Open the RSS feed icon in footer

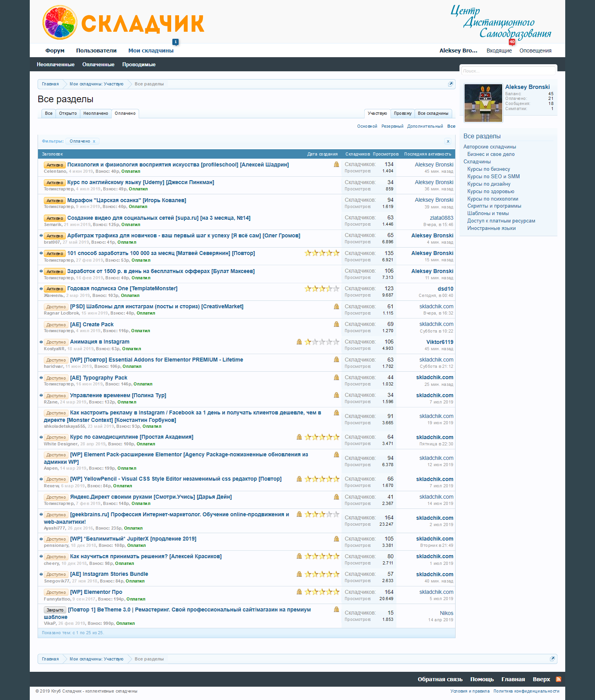[x=559, y=679]
